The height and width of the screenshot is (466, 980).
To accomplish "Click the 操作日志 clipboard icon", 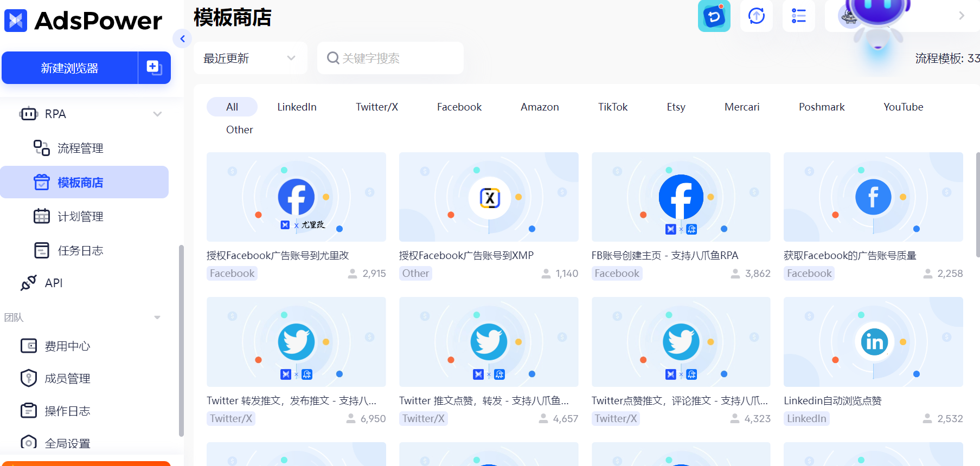I will (29, 411).
